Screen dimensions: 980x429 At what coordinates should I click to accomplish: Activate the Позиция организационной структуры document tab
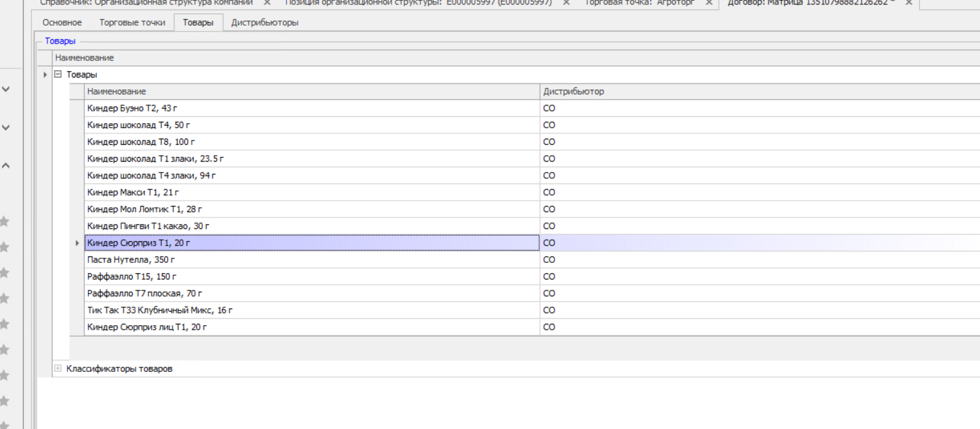[x=418, y=3]
